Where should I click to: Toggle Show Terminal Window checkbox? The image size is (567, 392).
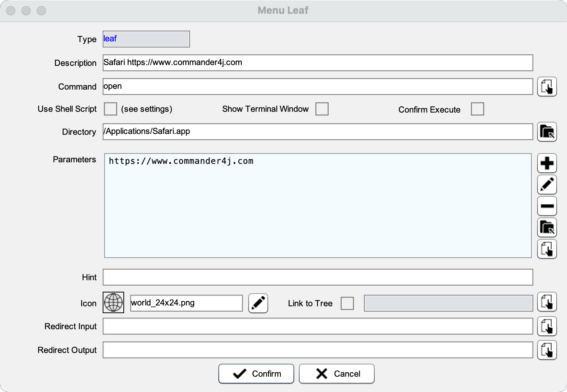[322, 109]
